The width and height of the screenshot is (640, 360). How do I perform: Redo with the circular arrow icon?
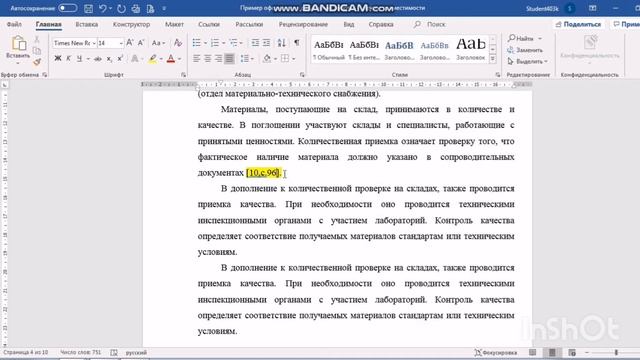[121, 8]
